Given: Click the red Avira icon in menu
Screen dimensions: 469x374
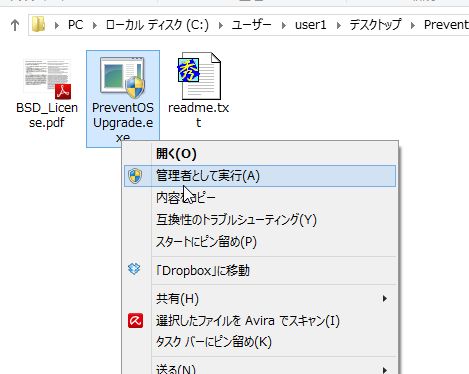Looking at the screenshot, I should click(135, 321).
